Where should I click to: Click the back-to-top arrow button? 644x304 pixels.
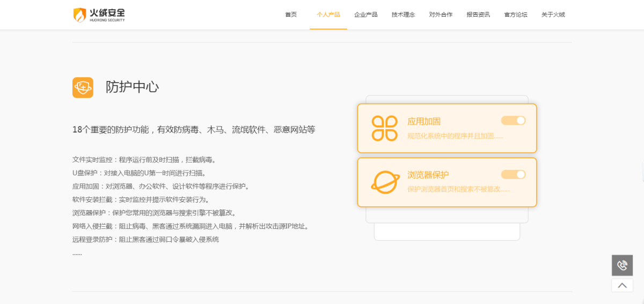[622, 285]
